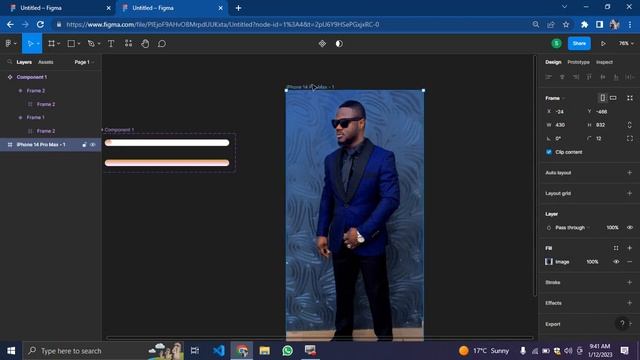This screenshot has width=640, height=360.
Task: Align selection to the left
Action: 549,77
